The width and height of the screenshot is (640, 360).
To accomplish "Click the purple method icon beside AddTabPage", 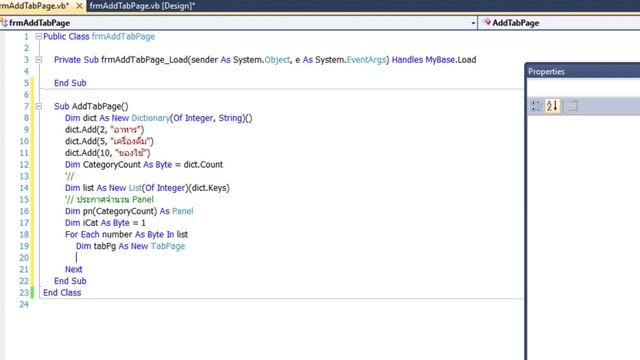I will [x=487, y=22].
